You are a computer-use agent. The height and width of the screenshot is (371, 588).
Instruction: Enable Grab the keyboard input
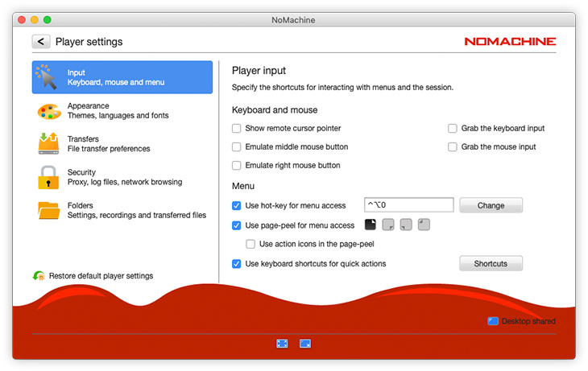tap(453, 129)
